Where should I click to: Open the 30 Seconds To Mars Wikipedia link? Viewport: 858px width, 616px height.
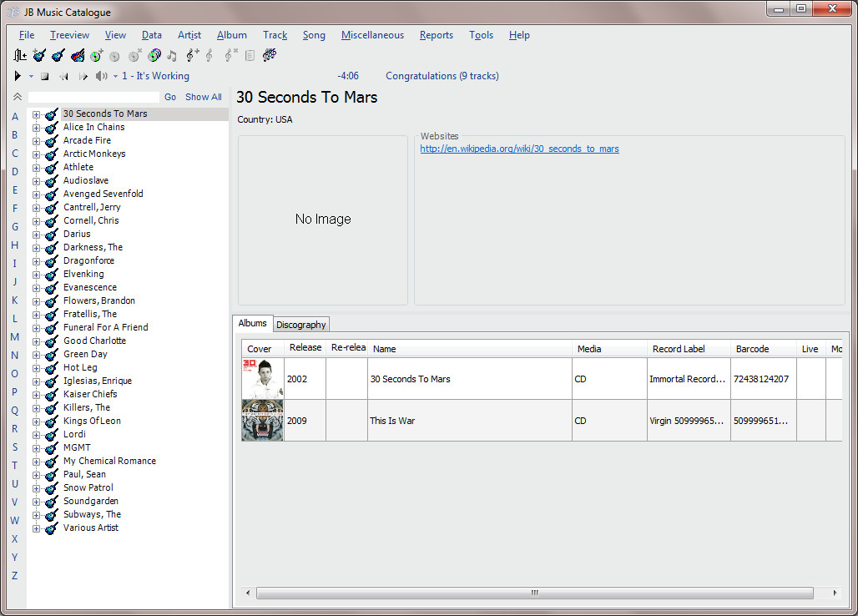coord(519,149)
